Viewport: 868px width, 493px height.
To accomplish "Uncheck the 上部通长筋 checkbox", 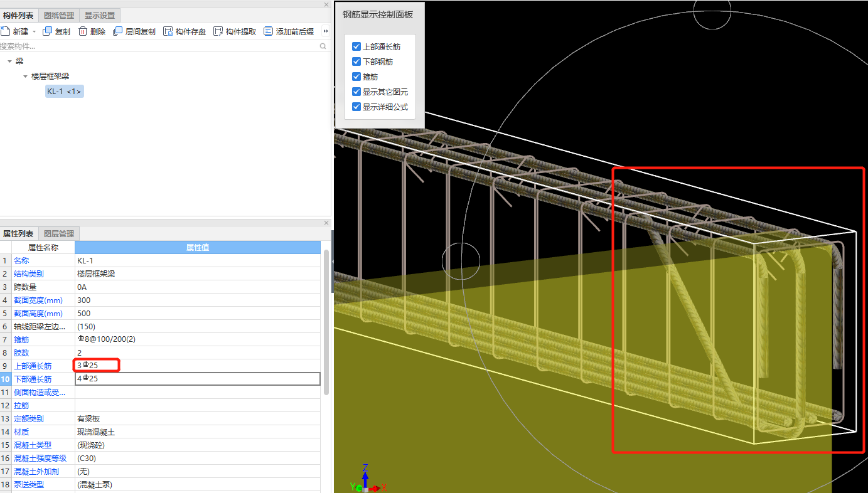I will pyautogui.click(x=356, y=46).
